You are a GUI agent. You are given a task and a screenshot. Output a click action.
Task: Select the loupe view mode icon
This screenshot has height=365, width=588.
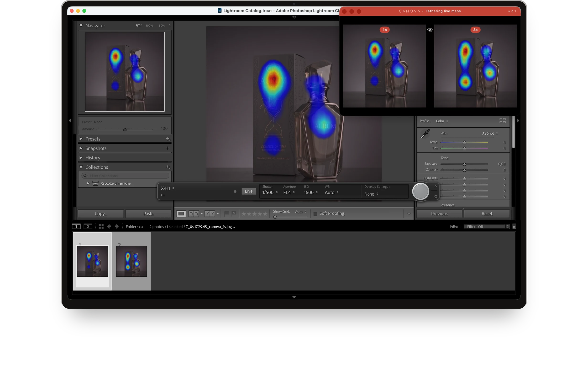pos(181,214)
